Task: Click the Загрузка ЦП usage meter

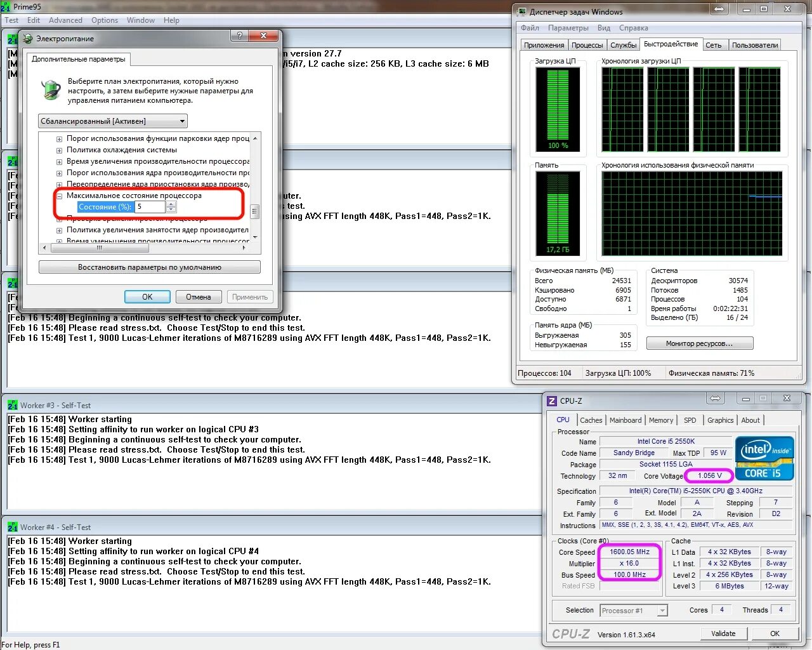Action: click(x=558, y=109)
